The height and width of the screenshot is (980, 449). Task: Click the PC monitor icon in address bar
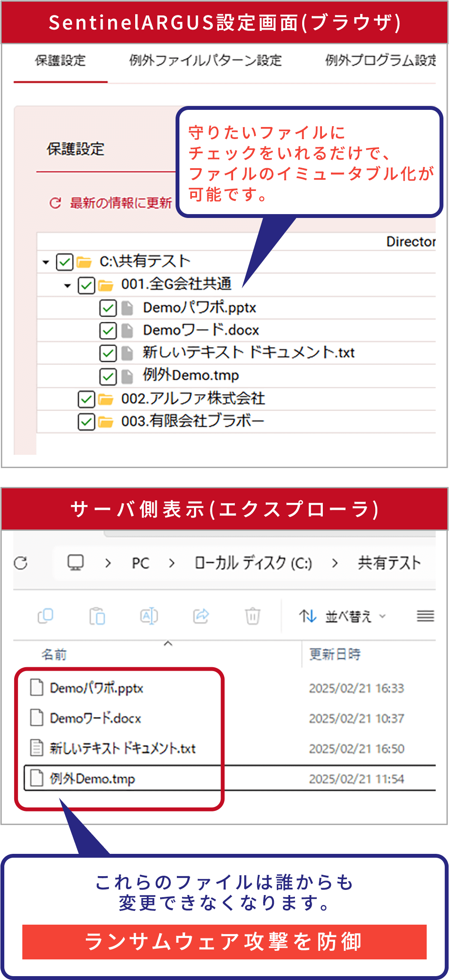76,563
